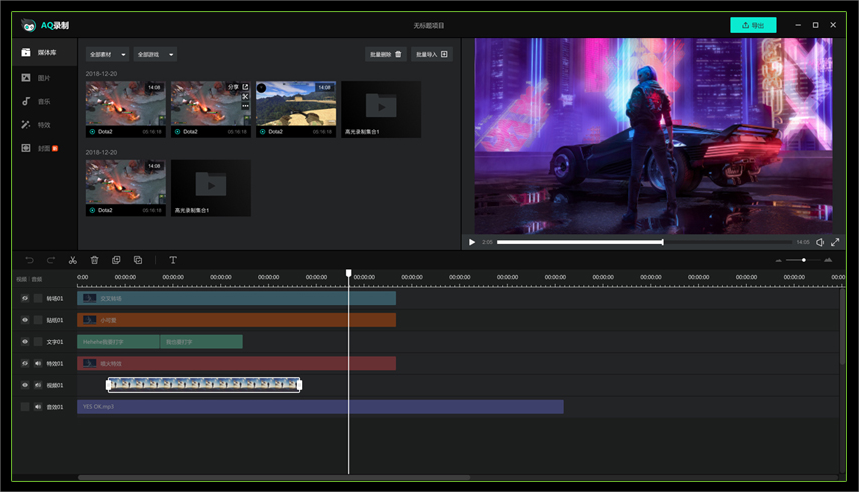This screenshot has width=859, height=492.
Task: Mute the 视频01 track
Action: click(x=38, y=385)
